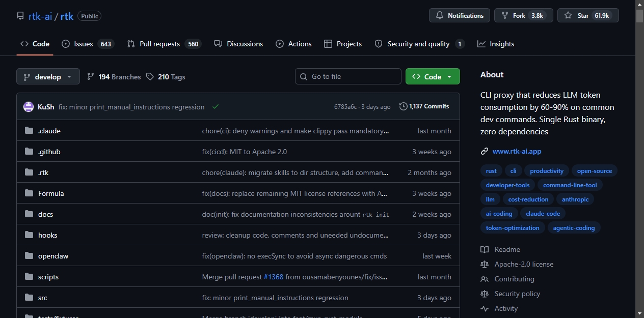Click the Activity pulse icon
This screenshot has width=644, height=318.
coord(485,308)
